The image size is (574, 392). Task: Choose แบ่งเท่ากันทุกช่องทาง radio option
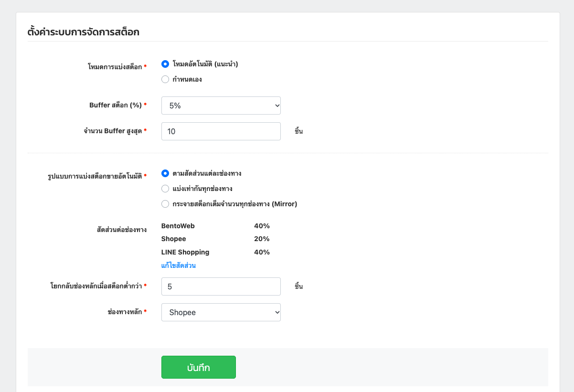click(165, 189)
